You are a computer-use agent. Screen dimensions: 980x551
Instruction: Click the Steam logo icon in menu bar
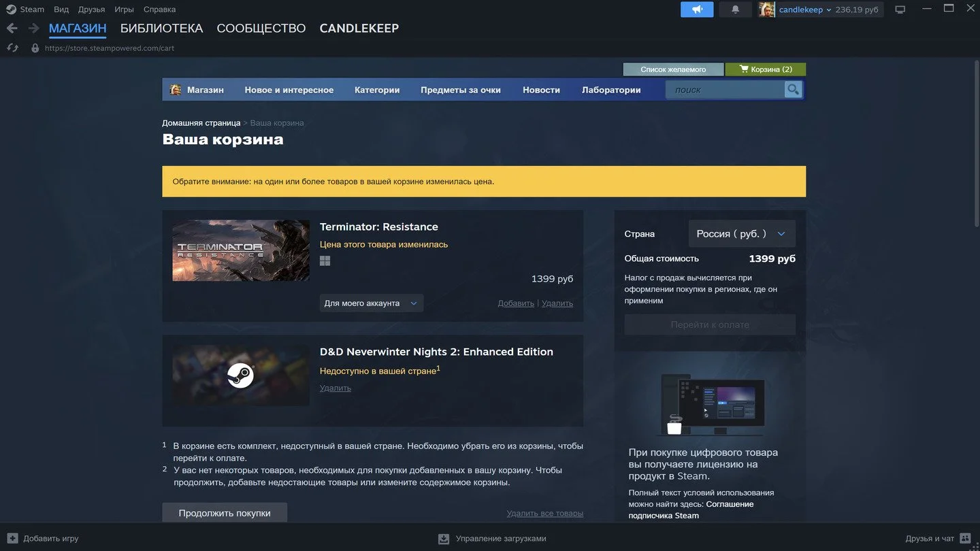11,10
